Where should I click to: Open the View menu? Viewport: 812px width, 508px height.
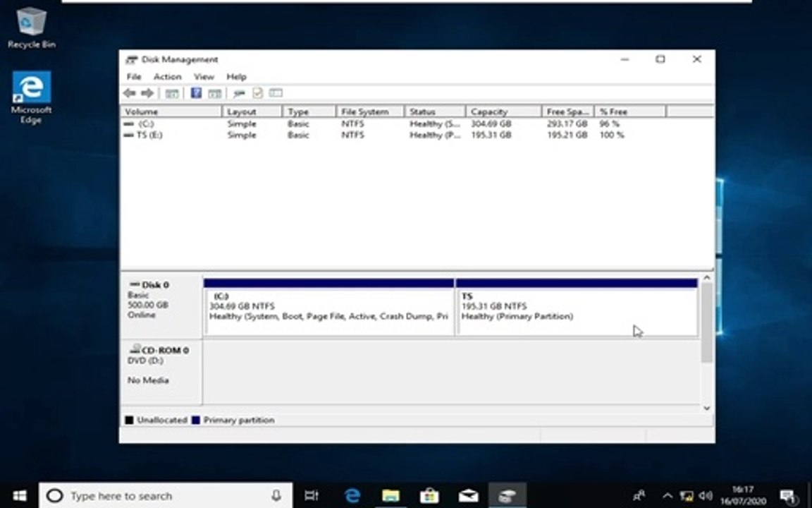(x=204, y=77)
